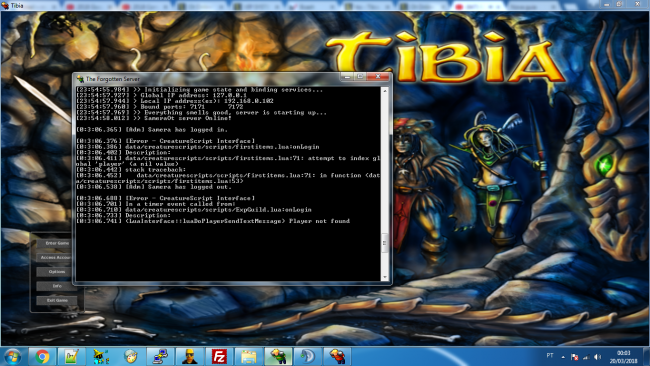
Task: Click The Forgotten Server title bar text
Action: point(112,79)
